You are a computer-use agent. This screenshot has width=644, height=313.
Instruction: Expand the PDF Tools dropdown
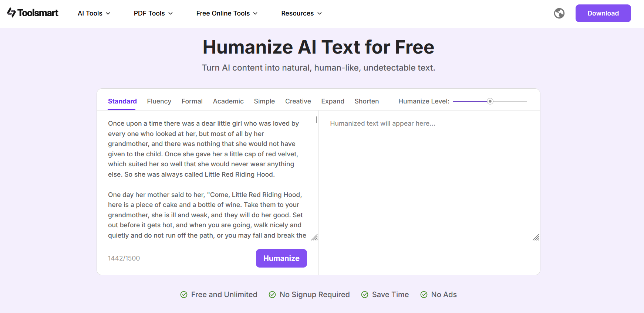tap(153, 13)
